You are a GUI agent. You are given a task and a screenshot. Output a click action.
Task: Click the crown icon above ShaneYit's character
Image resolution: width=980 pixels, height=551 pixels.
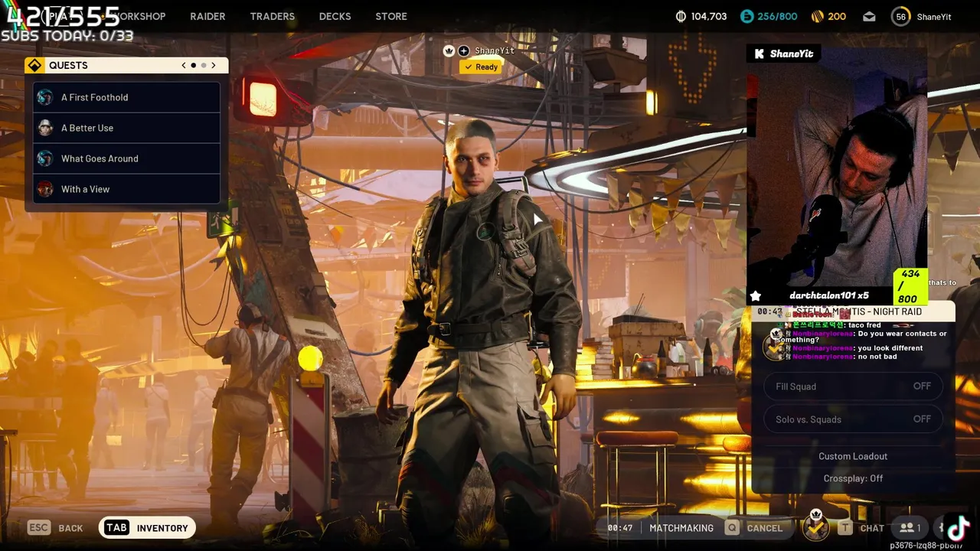click(449, 51)
